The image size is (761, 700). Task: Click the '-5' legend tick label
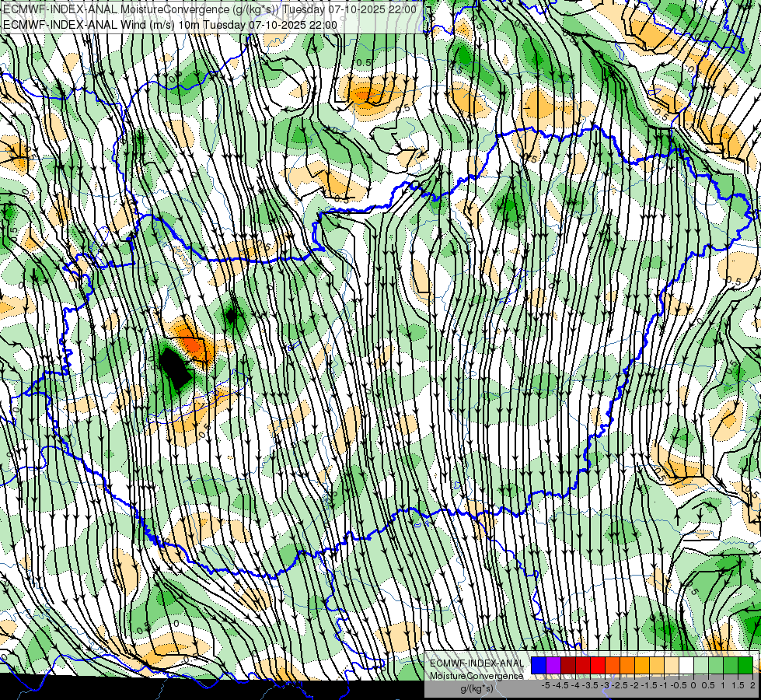546,685
